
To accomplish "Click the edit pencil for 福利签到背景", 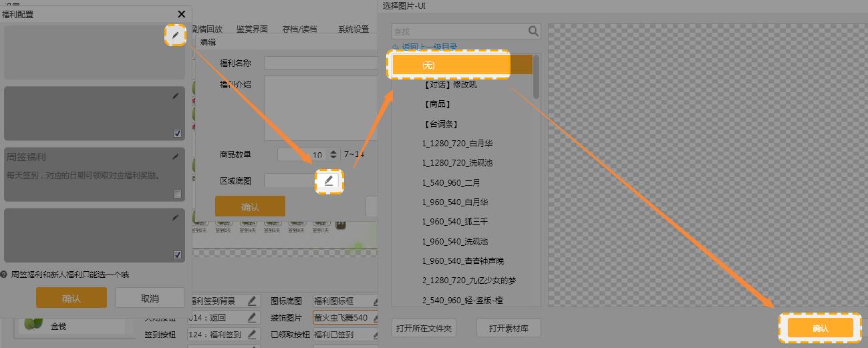I will 252,301.
